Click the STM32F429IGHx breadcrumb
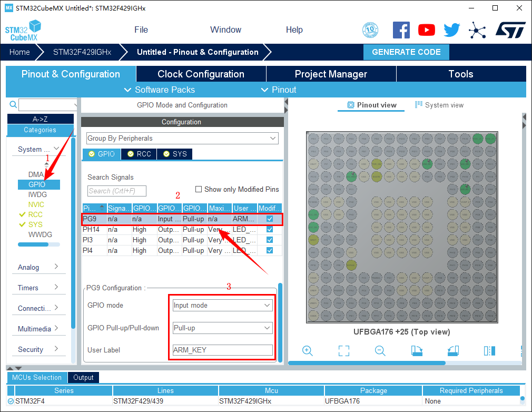 click(x=82, y=52)
